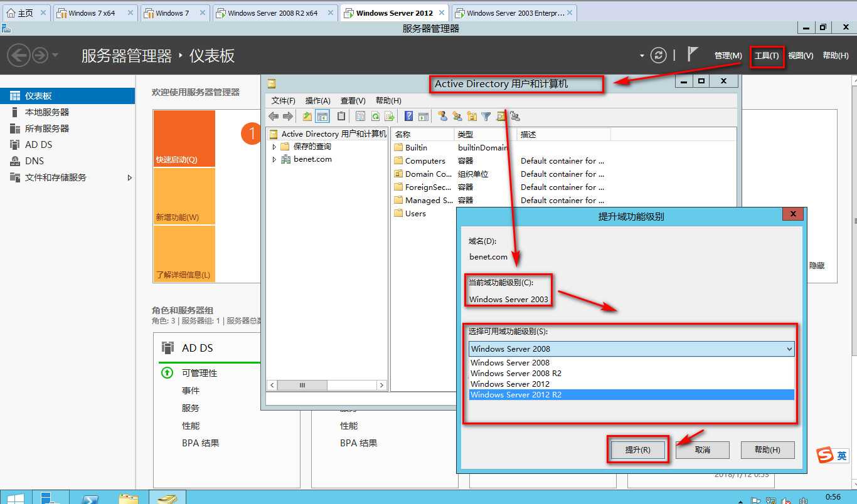The width and height of the screenshot is (857, 504).
Task: Select Windows Server 2008 R2 list option
Action: (x=632, y=374)
